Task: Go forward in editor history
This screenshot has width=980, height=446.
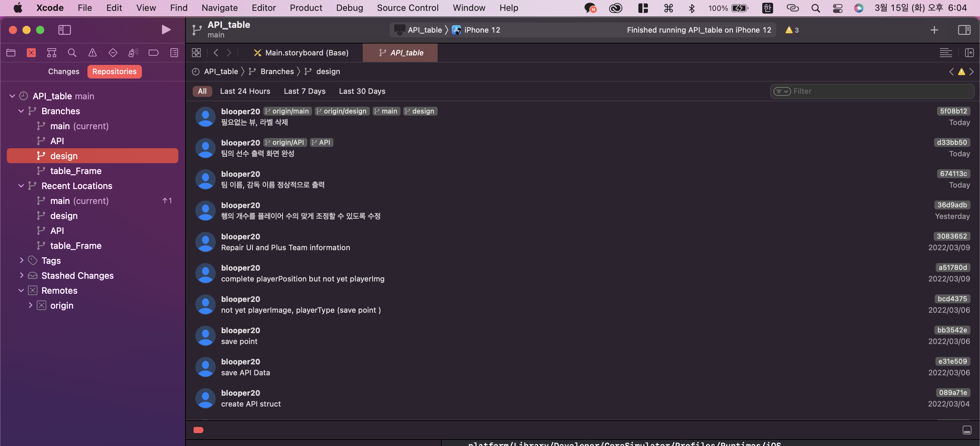Action: coord(229,52)
